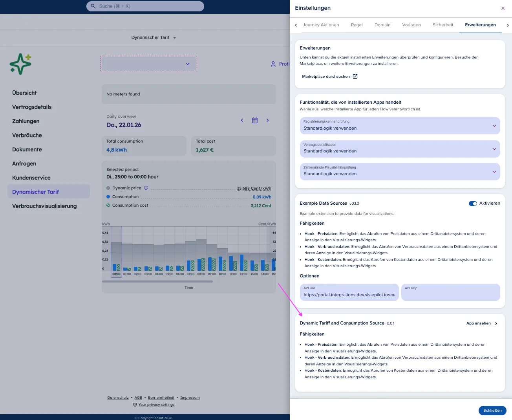
Task: Expand Registrierungskennenprüfung dropdown
Action: click(400, 126)
